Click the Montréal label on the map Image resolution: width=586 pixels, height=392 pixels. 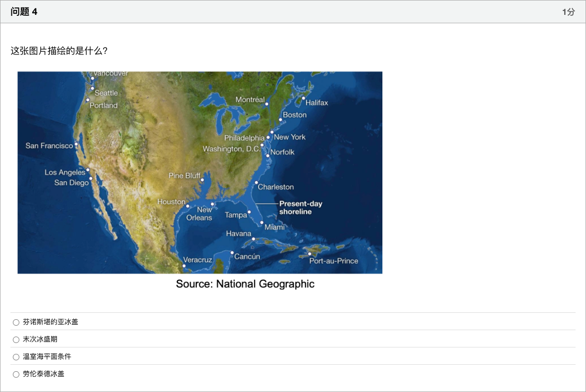click(250, 99)
